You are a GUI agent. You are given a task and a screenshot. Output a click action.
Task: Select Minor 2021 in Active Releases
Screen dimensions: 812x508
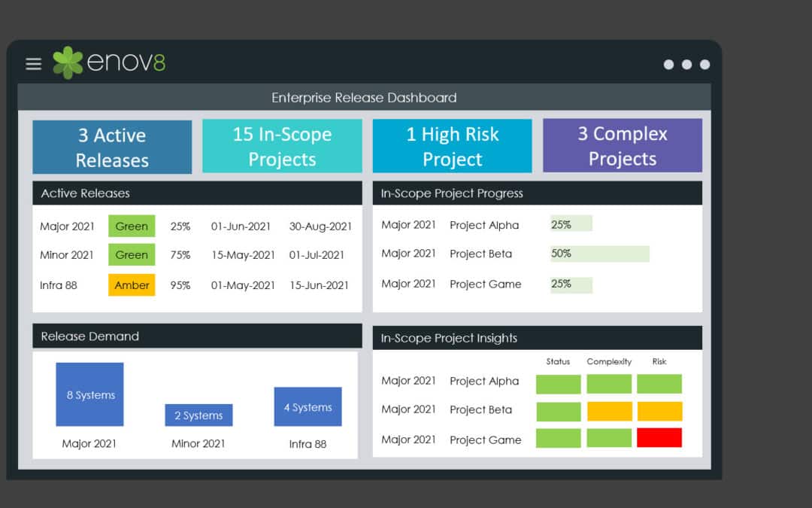pyautogui.click(x=67, y=255)
